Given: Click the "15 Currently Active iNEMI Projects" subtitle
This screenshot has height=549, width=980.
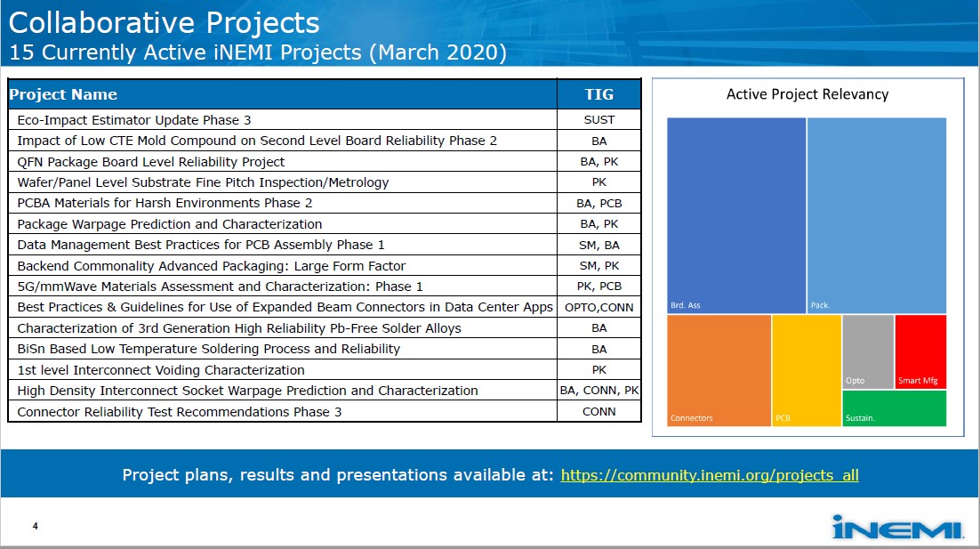Looking at the screenshot, I should 258,52.
